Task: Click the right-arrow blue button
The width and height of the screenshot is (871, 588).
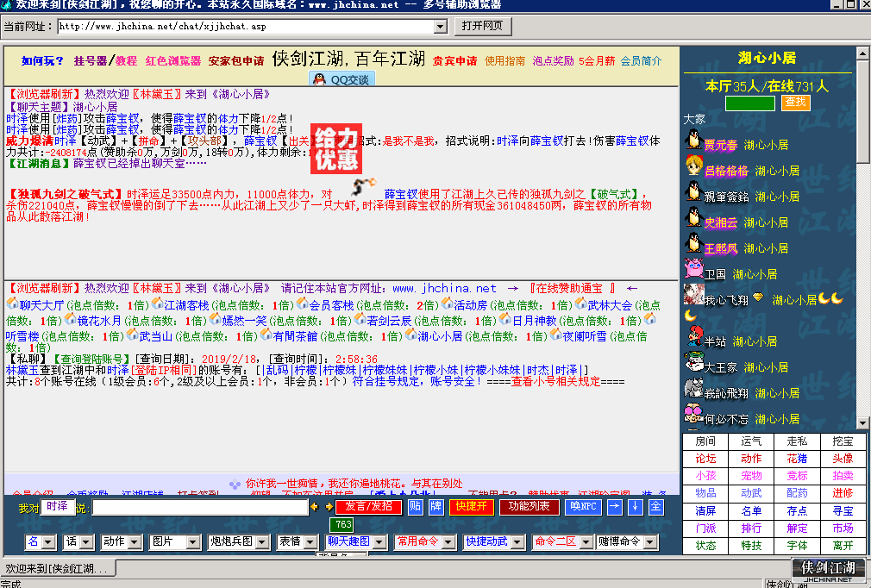Action: [614, 507]
